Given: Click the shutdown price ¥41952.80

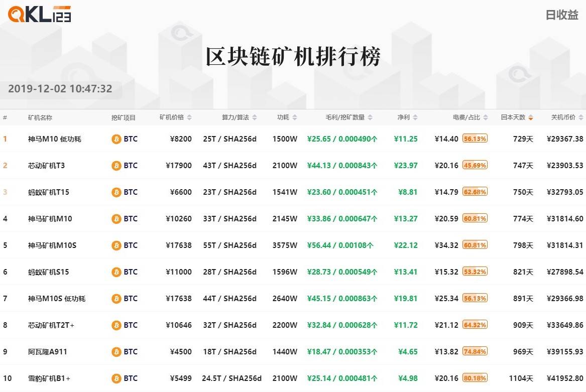Looking at the screenshot, I should point(565,378).
